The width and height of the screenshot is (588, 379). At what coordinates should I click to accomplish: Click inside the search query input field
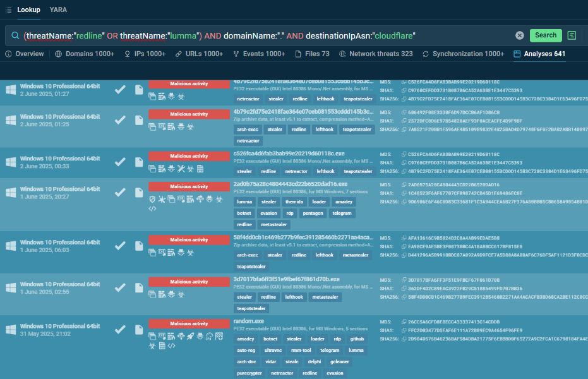click(265, 35)
